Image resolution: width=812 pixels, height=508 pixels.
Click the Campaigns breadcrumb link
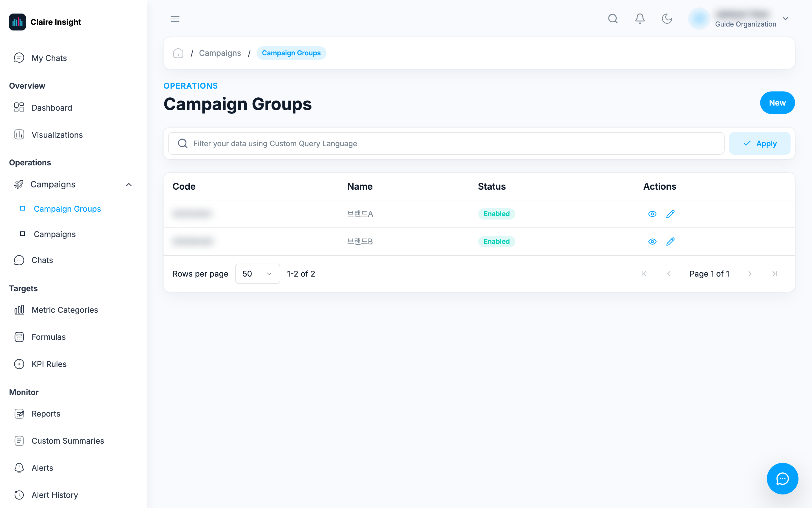(x=220, y=53)
